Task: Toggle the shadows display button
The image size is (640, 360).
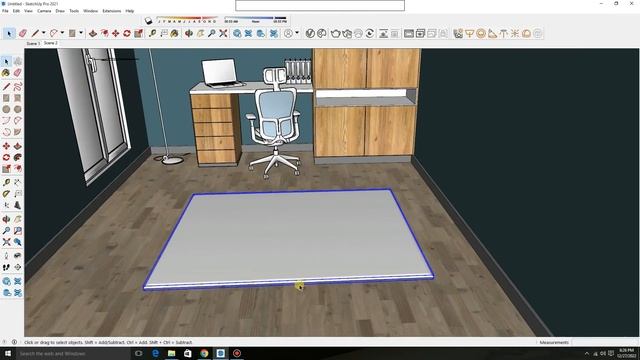Action: (148, 20)
